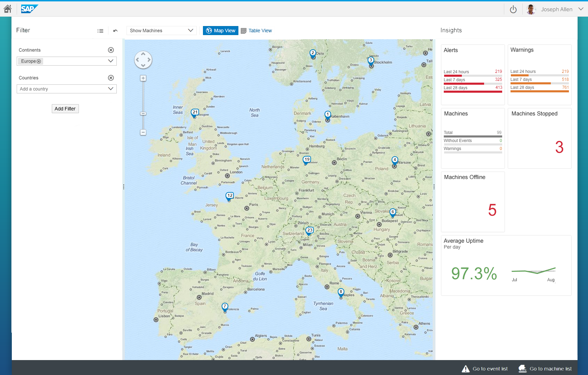Image resolution: width=588 pixels, height=375 pixels.
Task: Pan the map right
Action: (x=149, y=60)
